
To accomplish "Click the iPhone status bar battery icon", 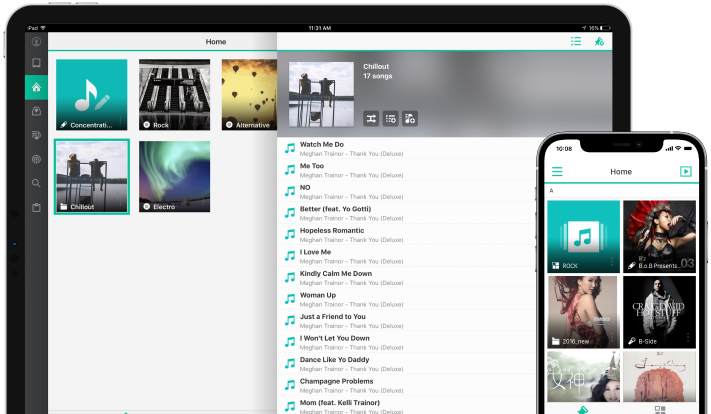I will coord(688,148).
